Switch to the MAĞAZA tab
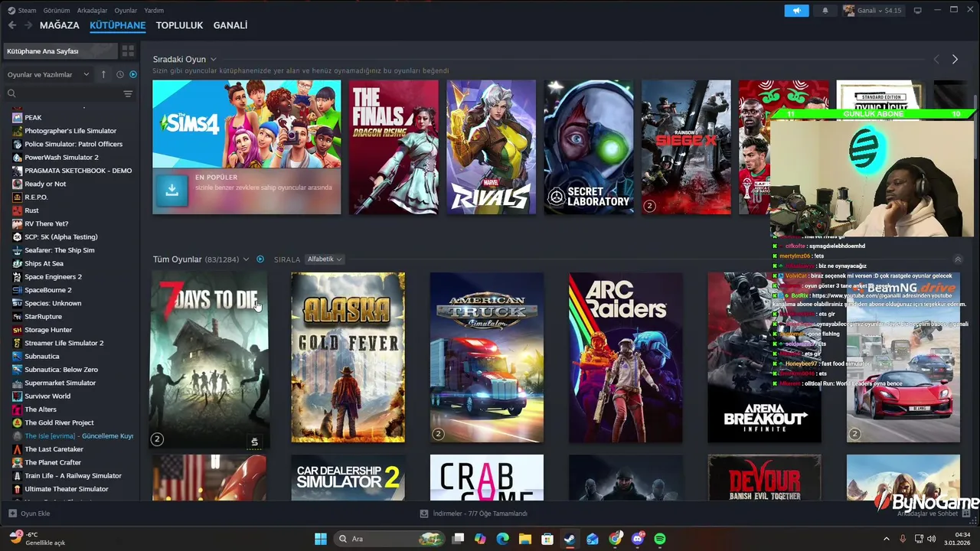This screenshot has width=980, height=551. [x=60, y=25]
